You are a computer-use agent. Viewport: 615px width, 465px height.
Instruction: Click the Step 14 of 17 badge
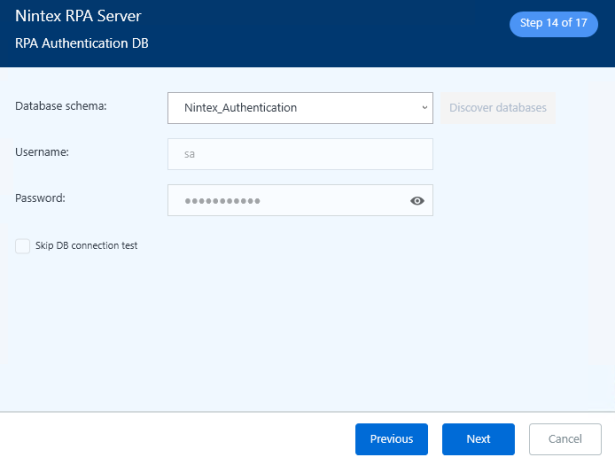554,22
